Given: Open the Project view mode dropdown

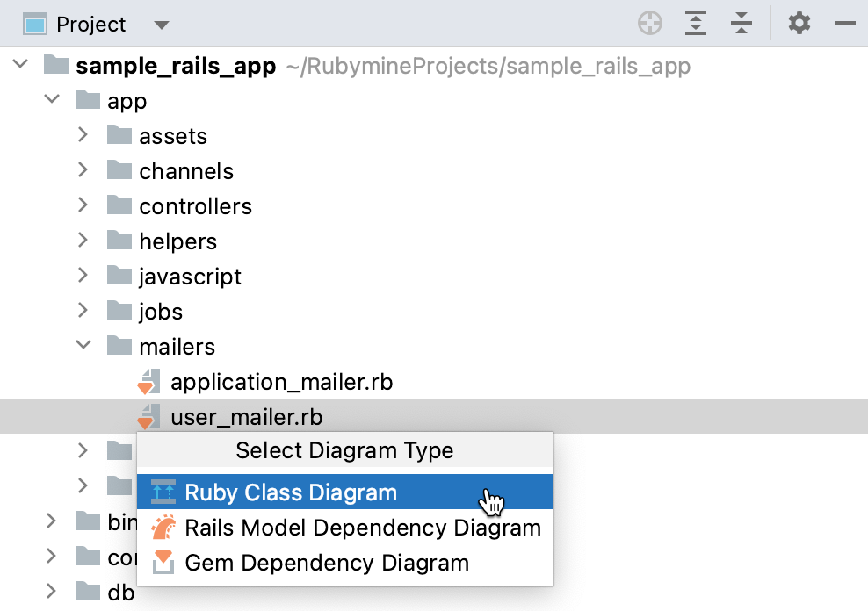Looking at the screenshot, I should pyautogui.click(x=162, y=25).
